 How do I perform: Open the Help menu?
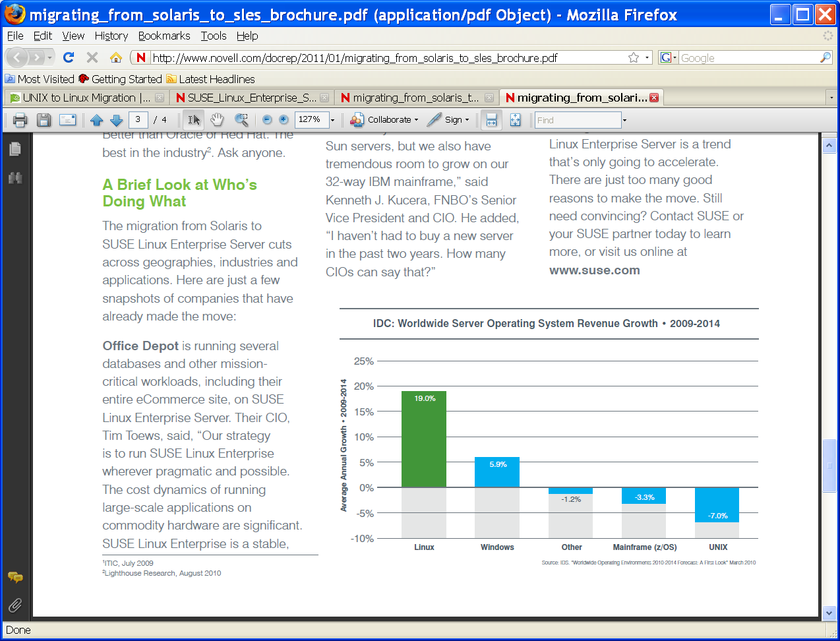(247, 36)
